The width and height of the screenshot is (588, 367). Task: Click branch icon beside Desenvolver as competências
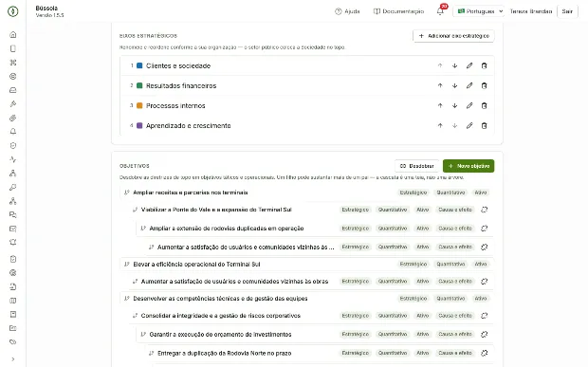pos(127,299)
